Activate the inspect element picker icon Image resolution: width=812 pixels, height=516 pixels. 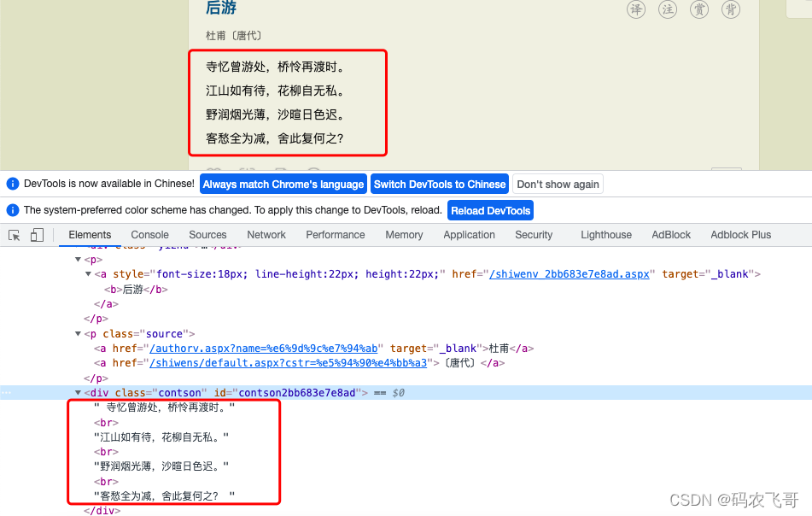click(x=14, y=235)
